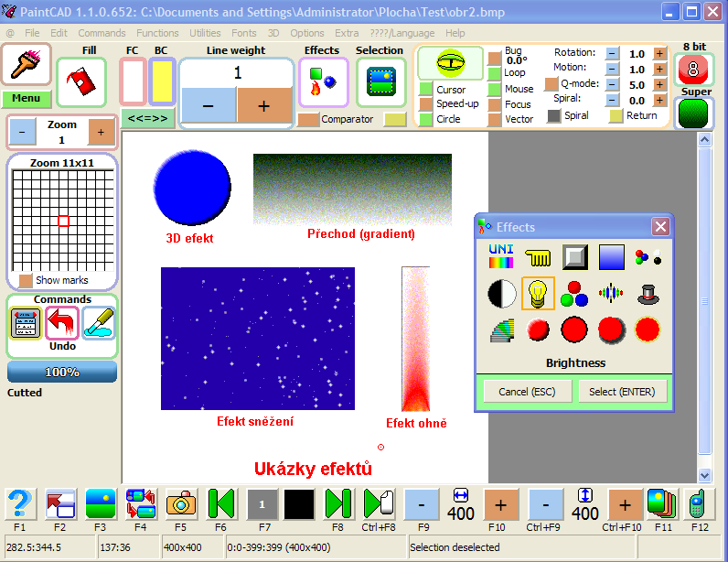
Task: Select UNI rainbow effect in Effects dialog
Action: 501,256
